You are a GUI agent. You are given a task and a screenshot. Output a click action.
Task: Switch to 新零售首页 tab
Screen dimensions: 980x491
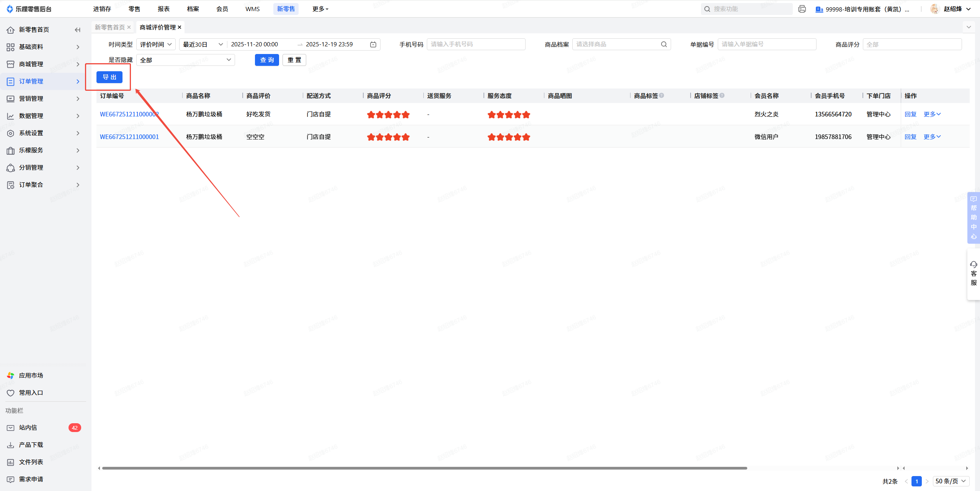(x=110, y=27)
